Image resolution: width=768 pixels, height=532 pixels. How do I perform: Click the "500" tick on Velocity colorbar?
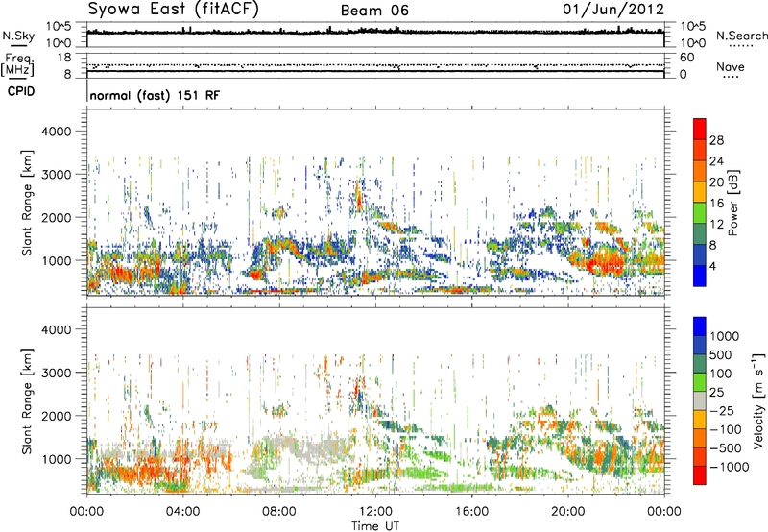(x=721, y=354)
